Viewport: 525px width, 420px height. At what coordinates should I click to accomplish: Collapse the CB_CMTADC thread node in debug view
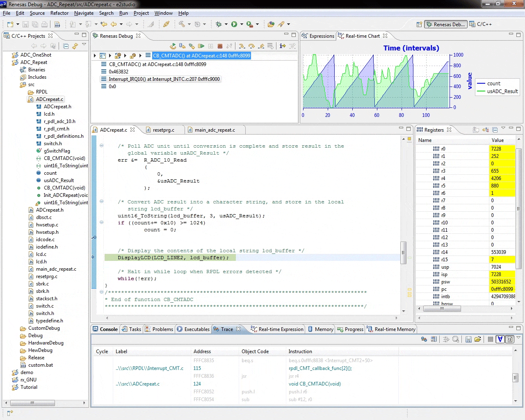point(140,55)
